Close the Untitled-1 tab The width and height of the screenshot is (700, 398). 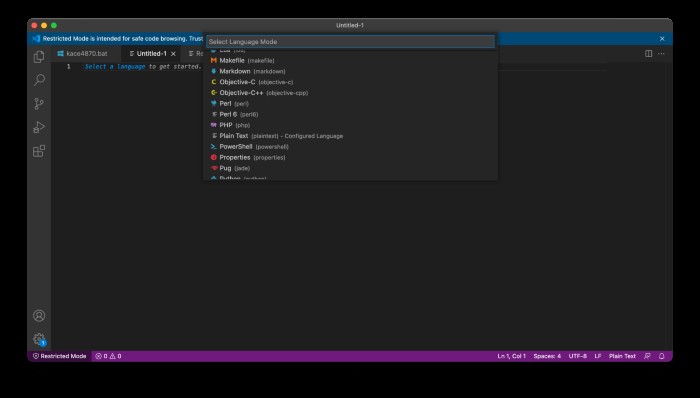pyautogui.click(x=173, y=54)
